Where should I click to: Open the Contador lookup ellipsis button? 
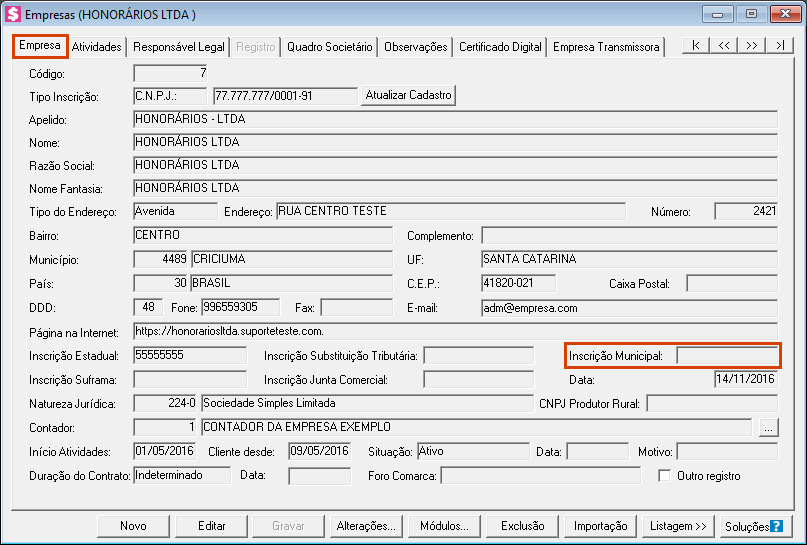point(768,427)
